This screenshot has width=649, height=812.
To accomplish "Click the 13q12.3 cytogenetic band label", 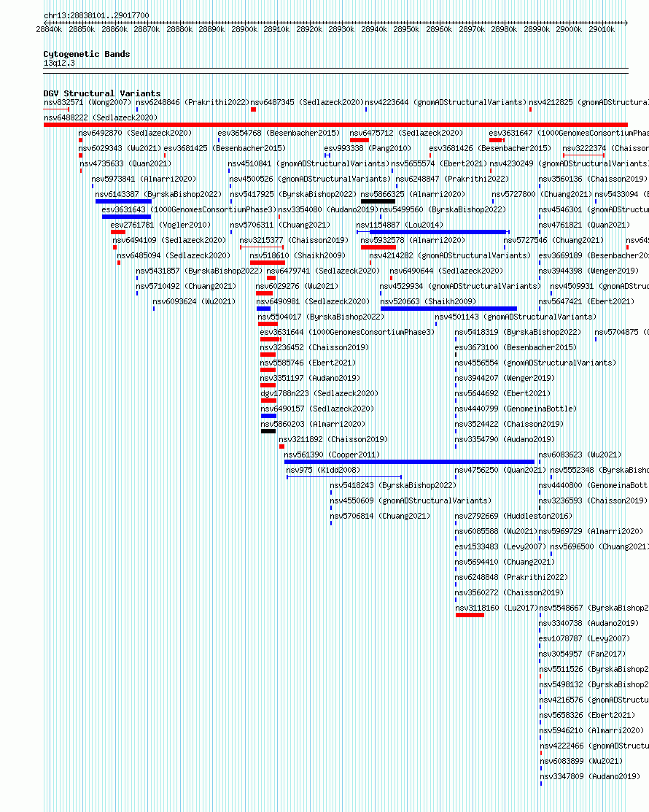I will pos(59,63).
